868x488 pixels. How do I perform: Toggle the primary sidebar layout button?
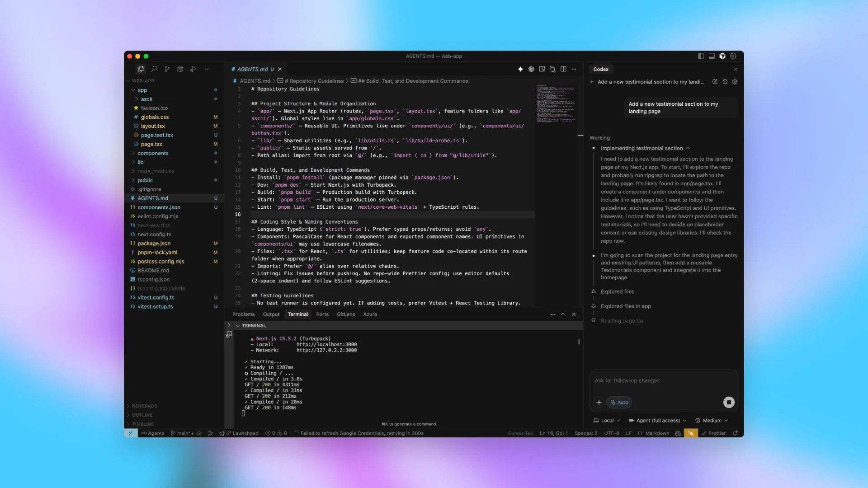701,56
